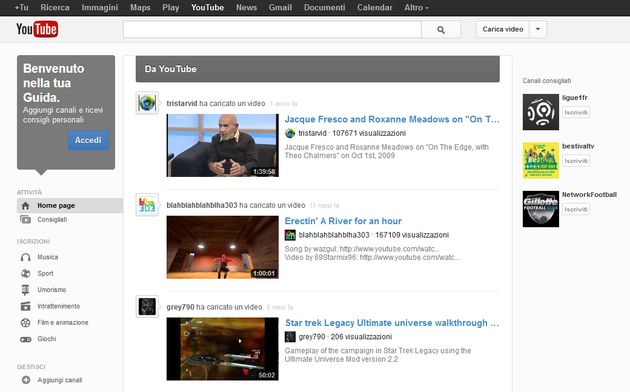Open News in the Google bar
The width and height of the screenshot is (630, 392).
click(246, 8)
